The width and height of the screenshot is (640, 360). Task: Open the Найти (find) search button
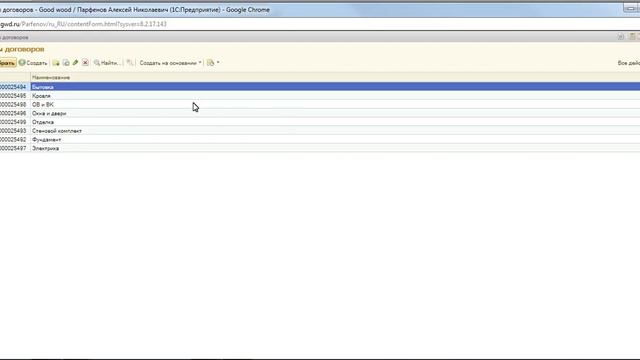(x=107, y=63)
